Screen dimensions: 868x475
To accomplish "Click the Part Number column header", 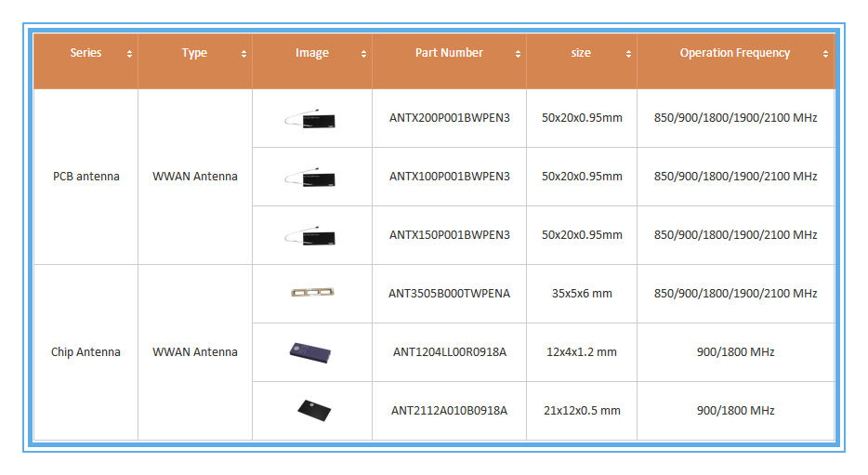I will (448, 53).
